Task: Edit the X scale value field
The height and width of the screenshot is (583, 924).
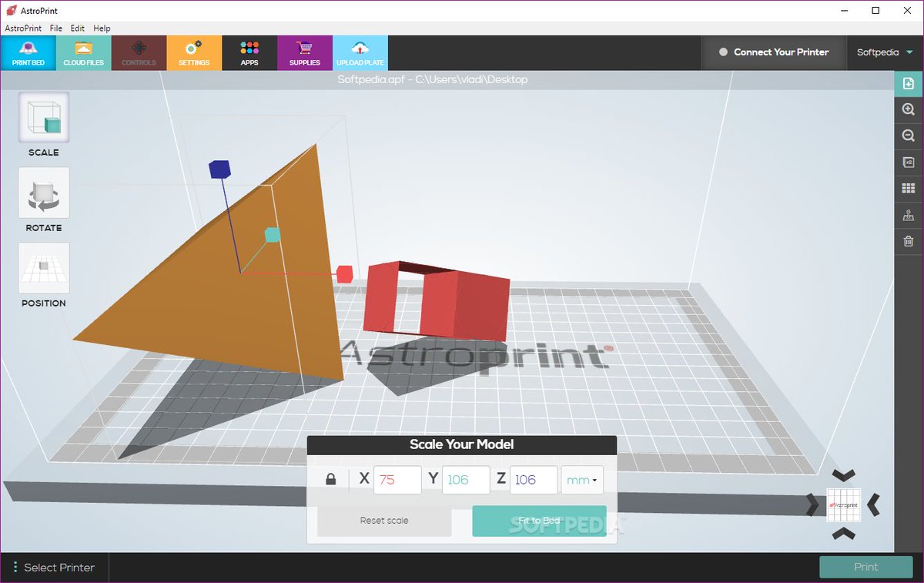Action: [397, 479]
